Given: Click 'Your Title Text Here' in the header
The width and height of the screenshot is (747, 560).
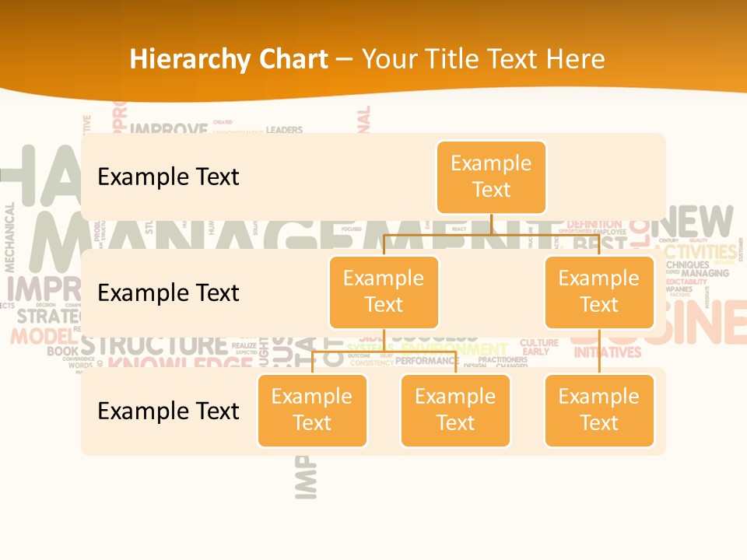Looking at the screenshot, I should coord(483,59).
